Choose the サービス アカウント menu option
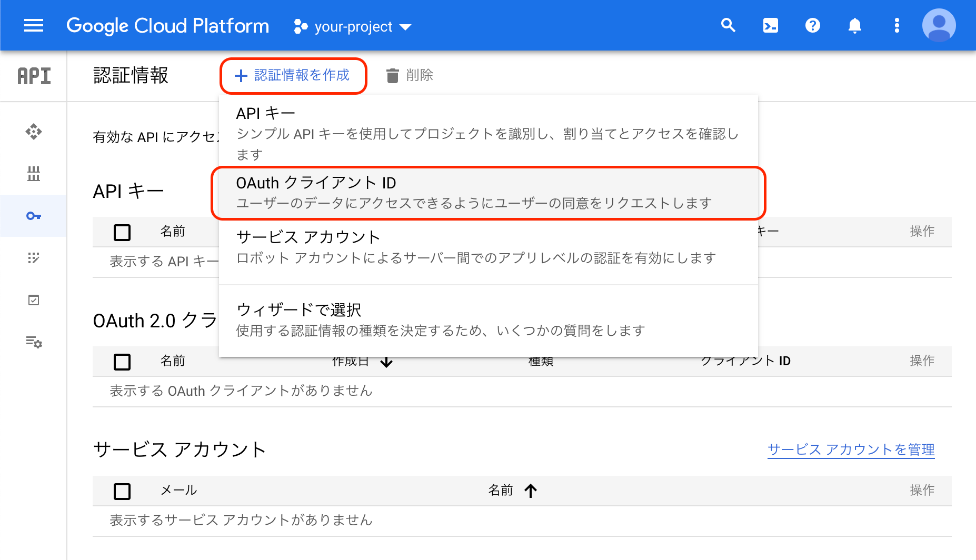 pos(489,247)
